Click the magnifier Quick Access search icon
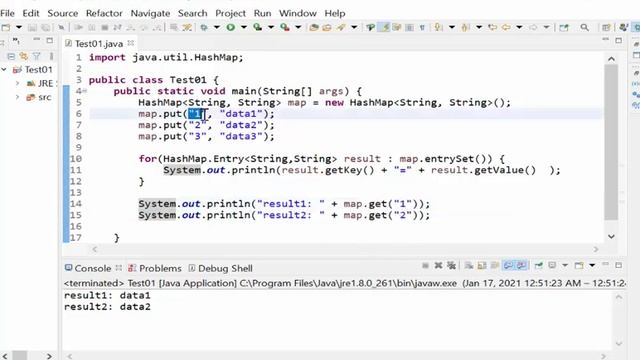640x360 pixels. point(584,27)
